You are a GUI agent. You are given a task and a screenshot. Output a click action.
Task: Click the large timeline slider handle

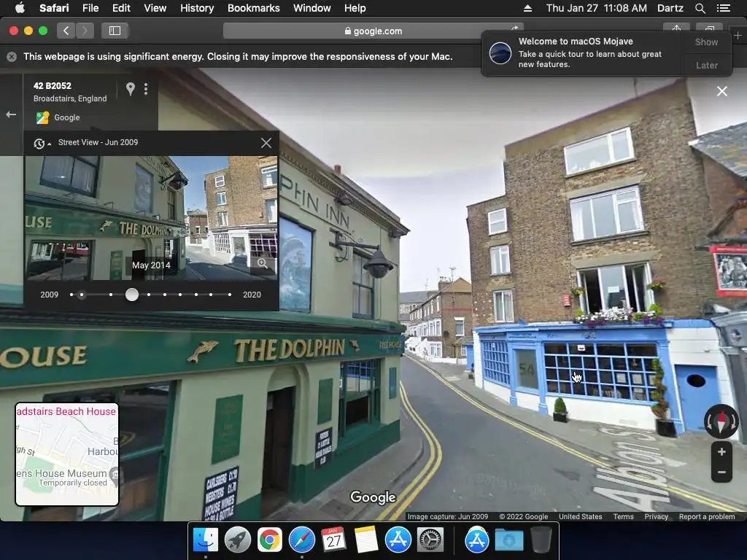point(132,295)
